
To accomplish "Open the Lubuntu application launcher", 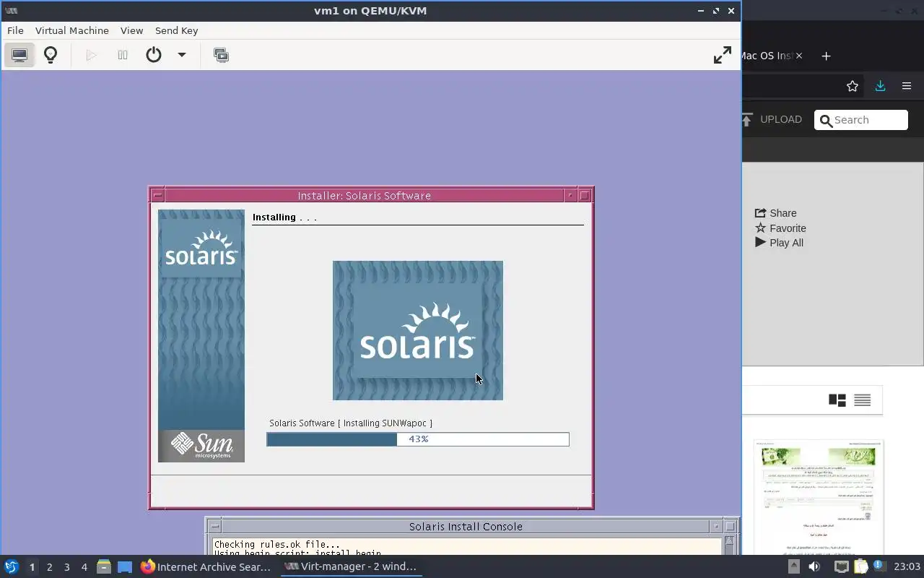I will 12,566.
